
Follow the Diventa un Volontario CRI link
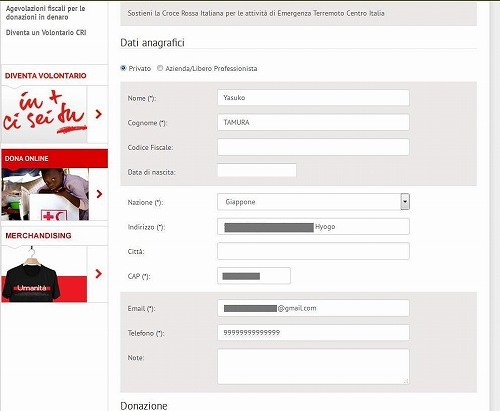click(46, 32)
